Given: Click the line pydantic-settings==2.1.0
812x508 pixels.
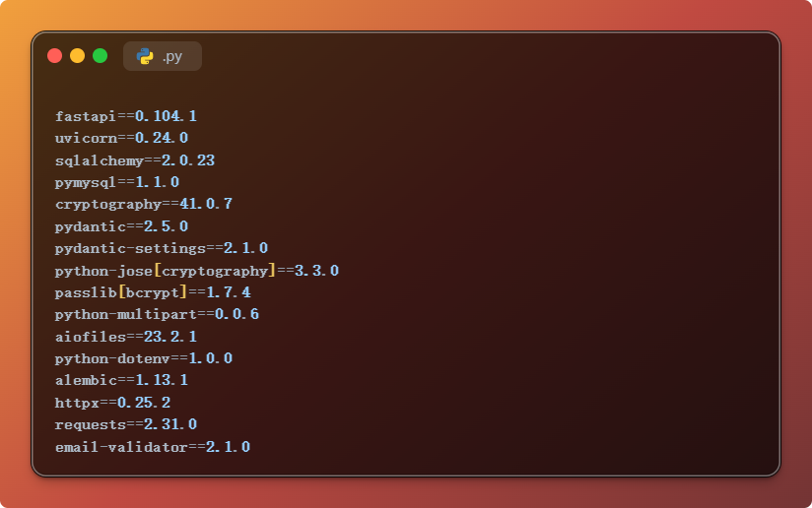Looking at the screenshot, I should pyautogui.click(x=162, y=248).
